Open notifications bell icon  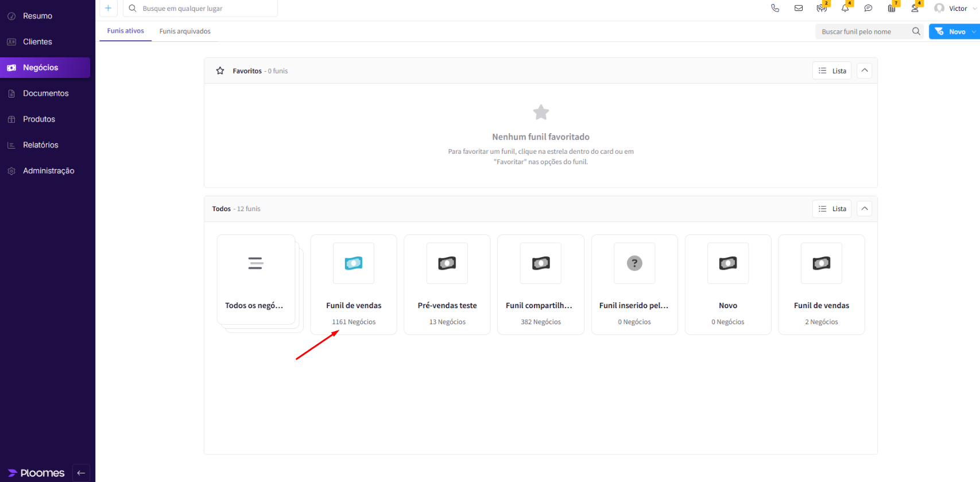click(x=845, y=8)
